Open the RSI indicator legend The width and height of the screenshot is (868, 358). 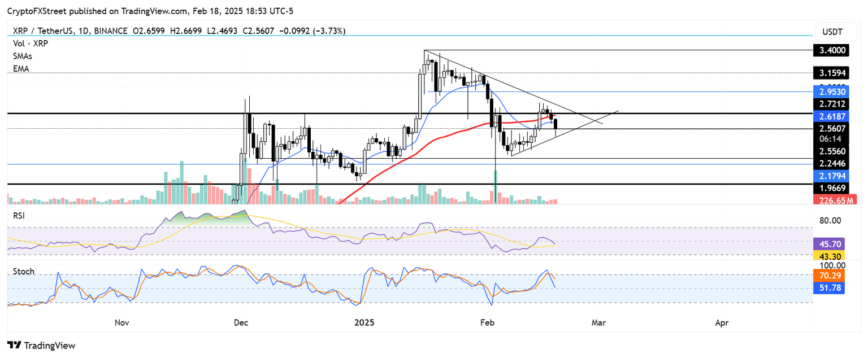point(19,216)
